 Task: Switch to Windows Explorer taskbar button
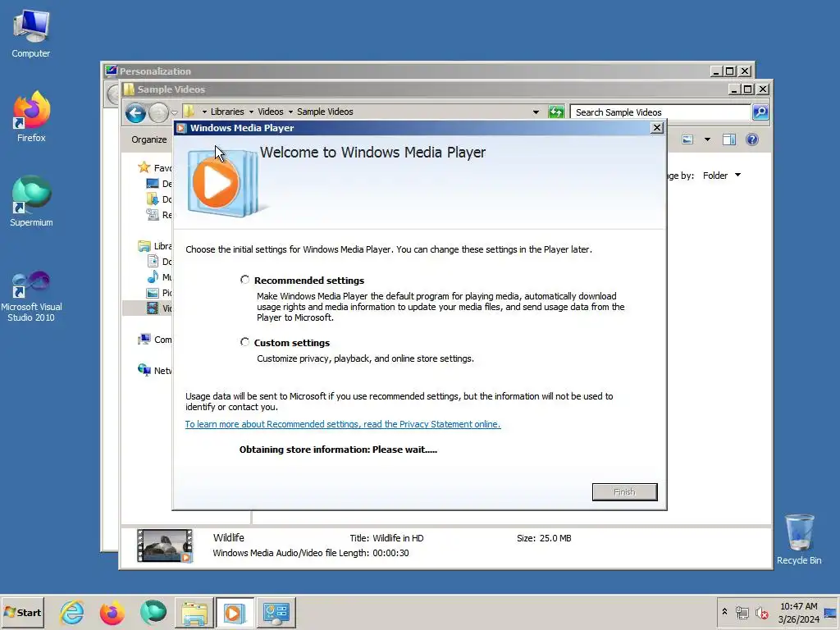click(194, 612)
